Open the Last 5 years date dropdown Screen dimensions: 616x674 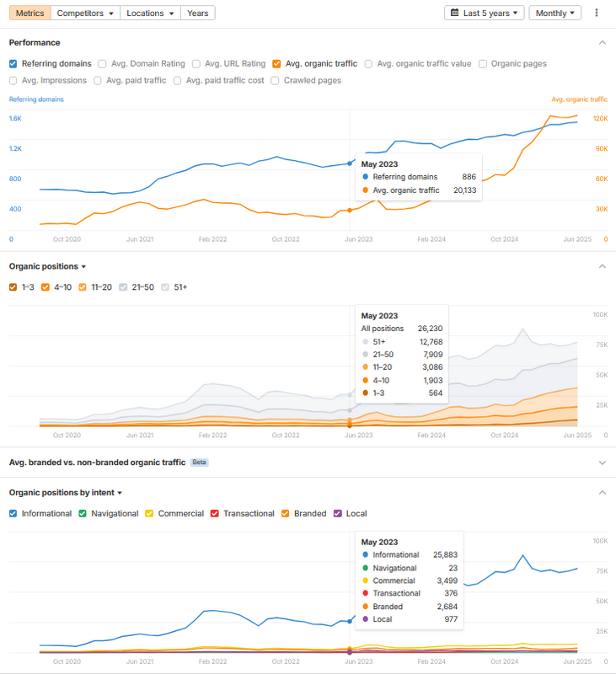(x=484, y=13)
